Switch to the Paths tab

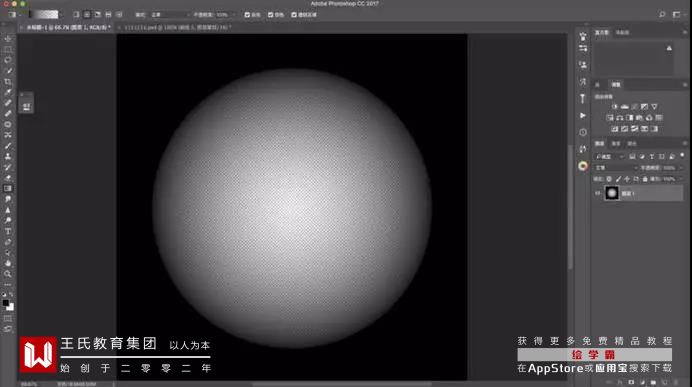(x=632, y=143)
